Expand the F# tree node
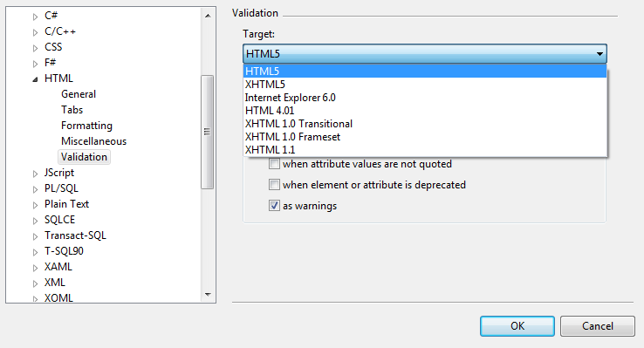The height and width of the screenshot is (348, 644). point(35,64)
